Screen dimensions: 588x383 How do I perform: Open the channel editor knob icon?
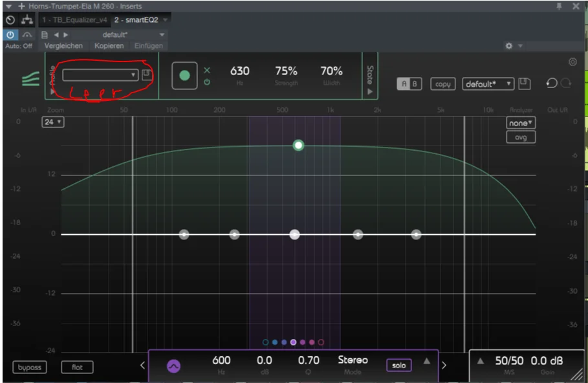tap(10, 20)
